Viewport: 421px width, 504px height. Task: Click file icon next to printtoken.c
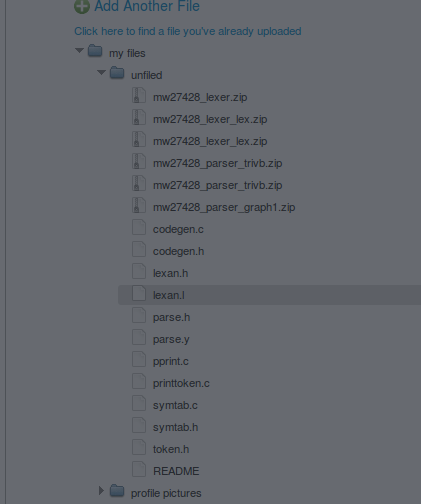point(139,381)
